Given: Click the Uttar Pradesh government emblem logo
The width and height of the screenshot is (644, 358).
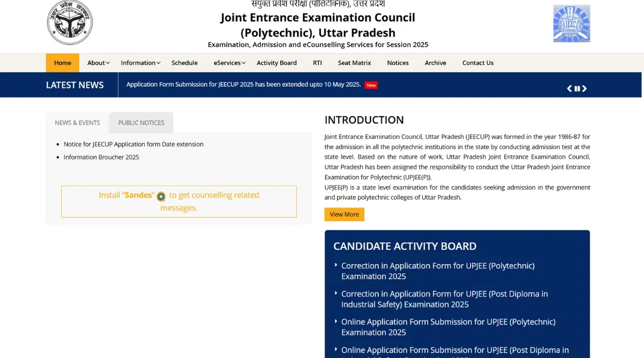Looking at the screenshot, I should [70, 23].
